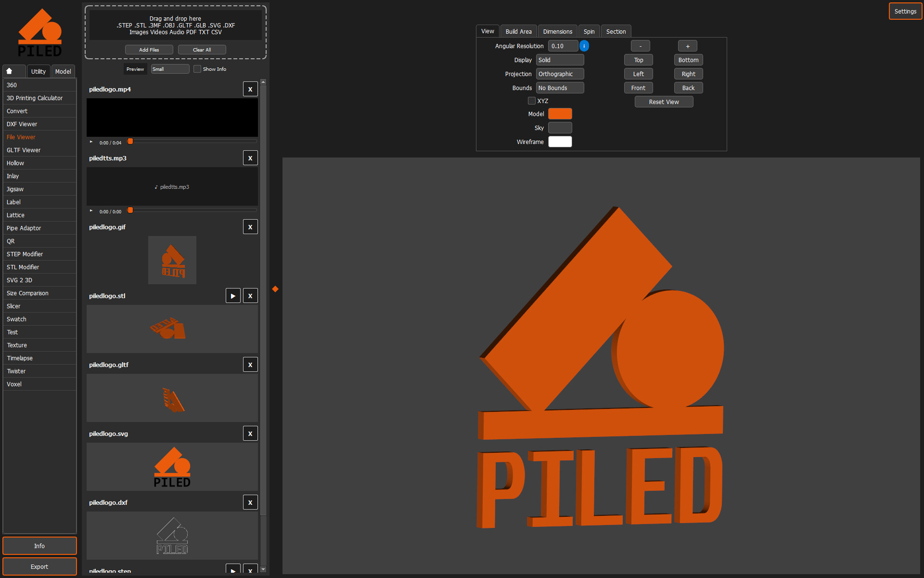Open the preview size dropdown set to Small
This screenshot has height=578, width=924.
(170, 69)
